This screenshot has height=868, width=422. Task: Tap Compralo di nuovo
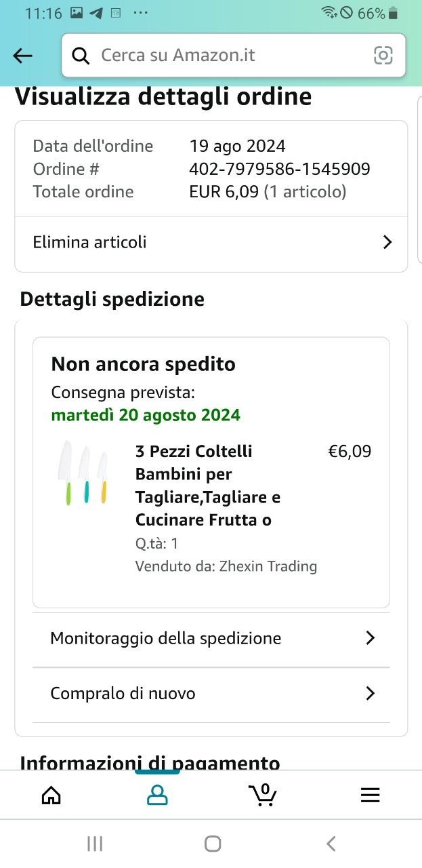coord(123,694)
